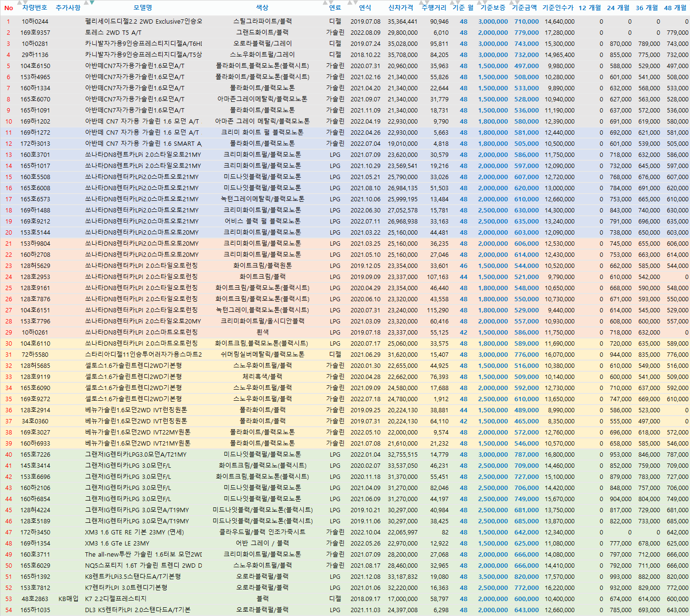Click new-car price 26,984,135
The height and width of the screenshot is (616, 690).
click(403, 188)
